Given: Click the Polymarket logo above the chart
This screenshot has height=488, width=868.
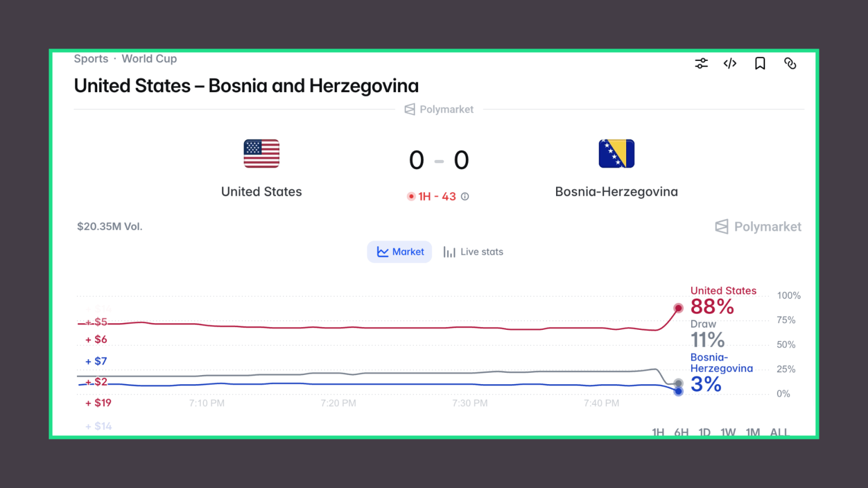Looking at the screenshot, I should coord(758,227).
